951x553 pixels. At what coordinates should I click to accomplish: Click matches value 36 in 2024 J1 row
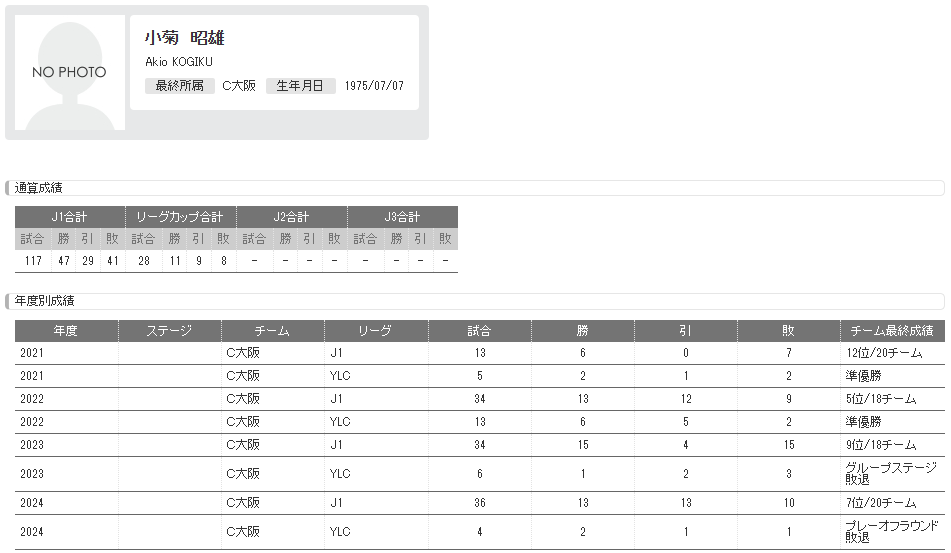pos(480,503)
